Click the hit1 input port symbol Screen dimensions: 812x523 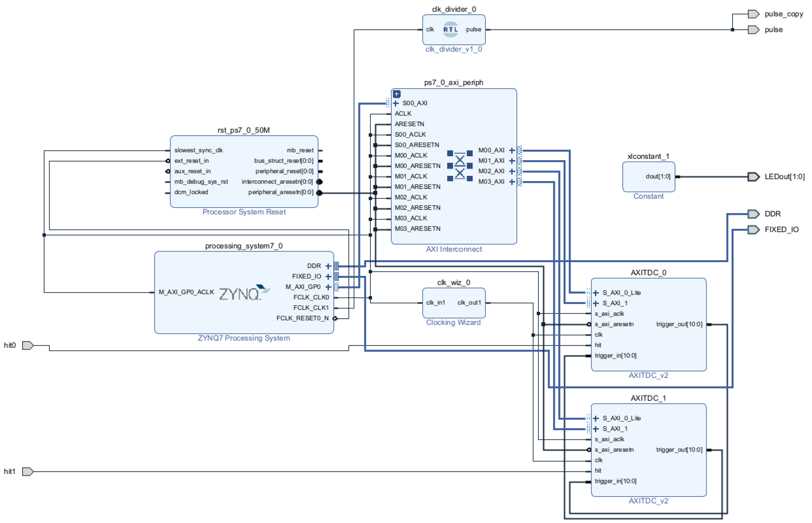click(28, 471)
